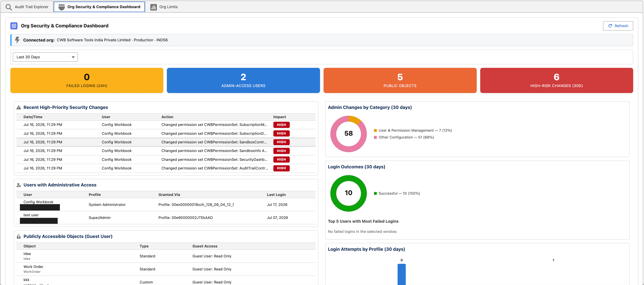Click the unlock icon beside Publicly Accessible Objects
Viewport: 644px width, 285px height.
19,236
